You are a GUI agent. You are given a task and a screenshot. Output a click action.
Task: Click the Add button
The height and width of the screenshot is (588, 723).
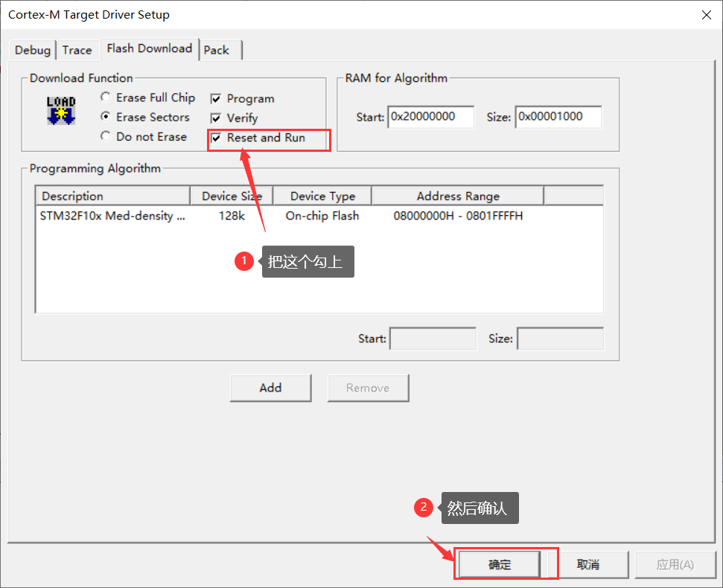point(271,388)
